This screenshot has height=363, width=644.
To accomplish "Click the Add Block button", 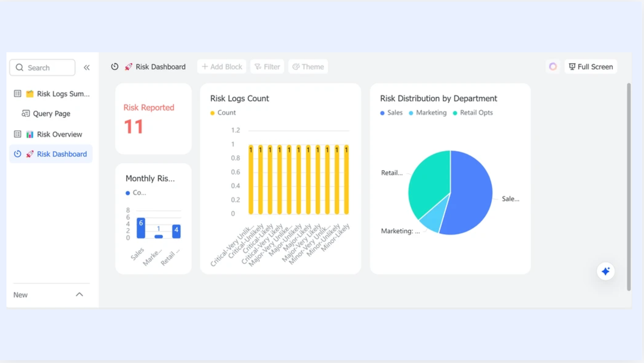I will coord(222,67).
